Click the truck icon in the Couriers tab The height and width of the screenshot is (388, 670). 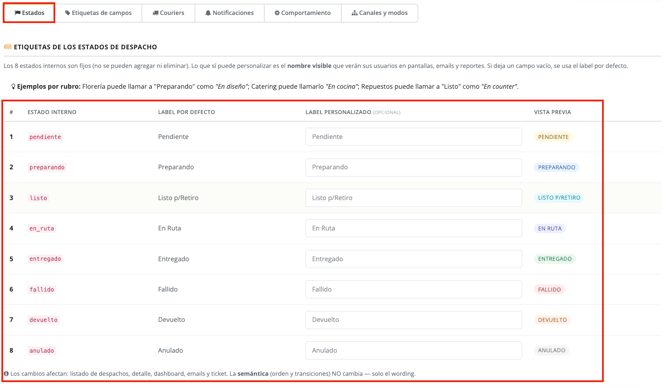156,13
